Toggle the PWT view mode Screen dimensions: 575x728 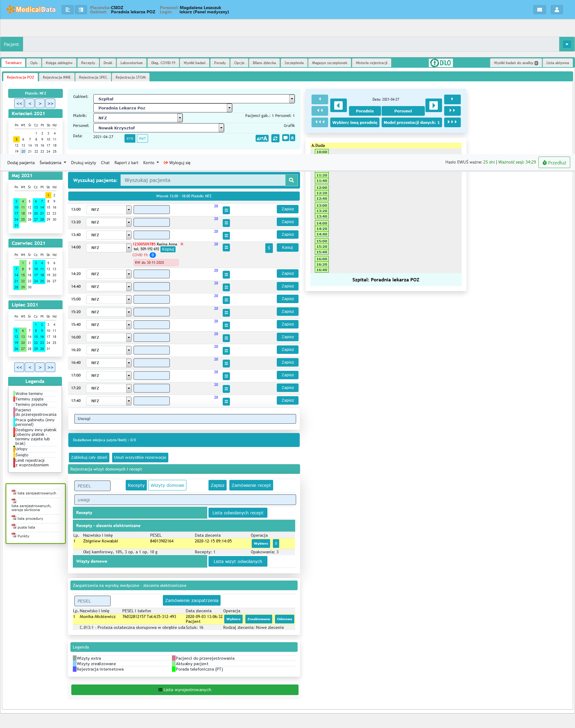coord(142,138)
